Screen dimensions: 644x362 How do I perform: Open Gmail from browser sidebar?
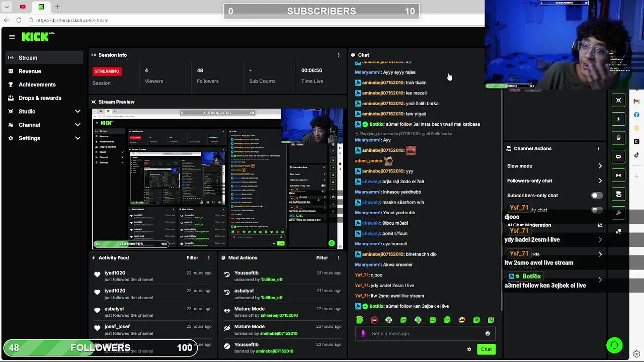click(x=636, y=101)
